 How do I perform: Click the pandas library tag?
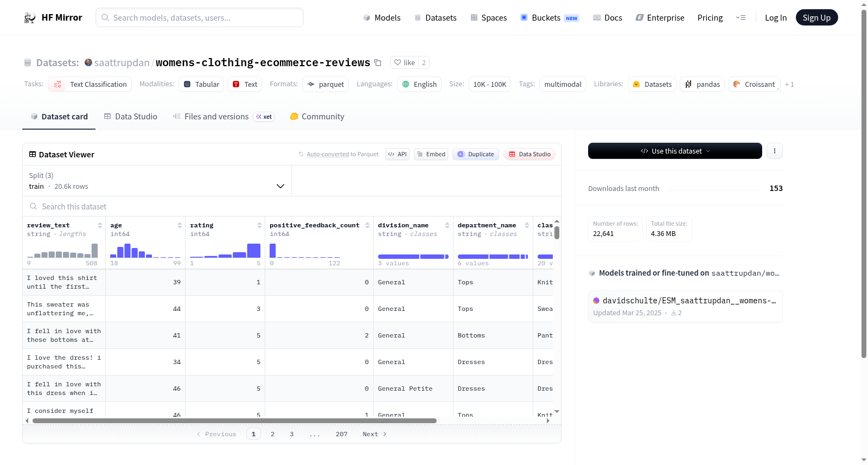coord(702,84)
